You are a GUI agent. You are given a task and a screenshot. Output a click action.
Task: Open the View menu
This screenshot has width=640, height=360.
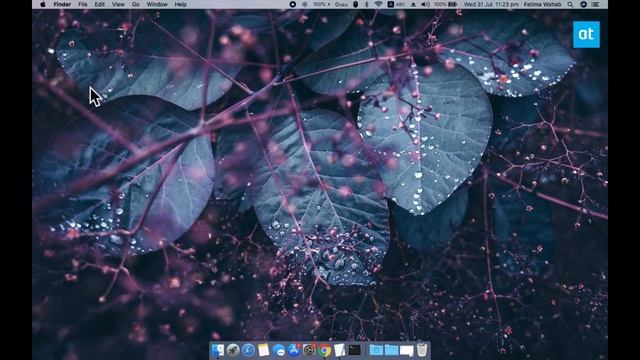pos(118,4)
